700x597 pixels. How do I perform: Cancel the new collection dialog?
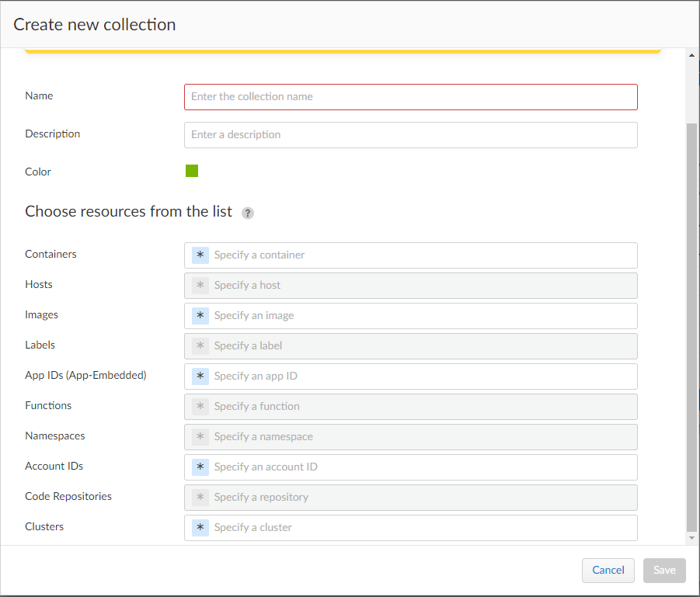coord(608,570)
